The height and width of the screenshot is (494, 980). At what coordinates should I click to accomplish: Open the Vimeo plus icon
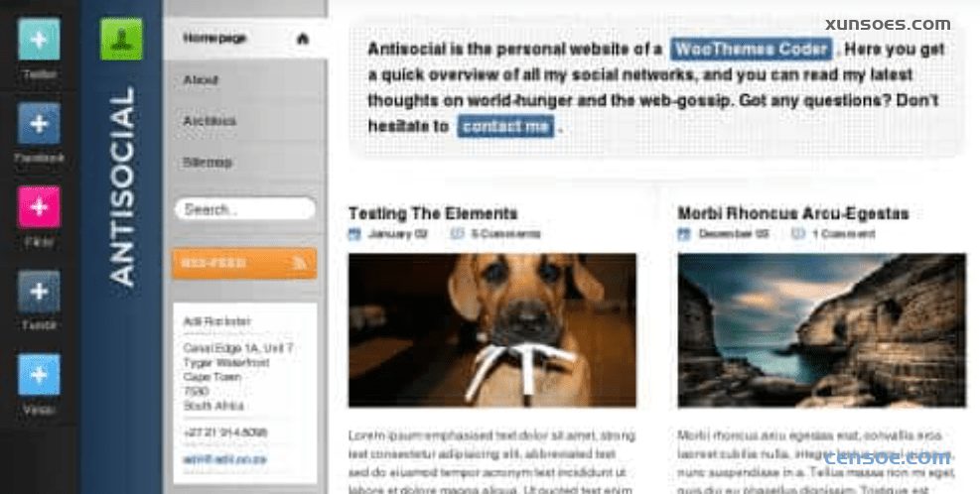[x=39, y=375]
